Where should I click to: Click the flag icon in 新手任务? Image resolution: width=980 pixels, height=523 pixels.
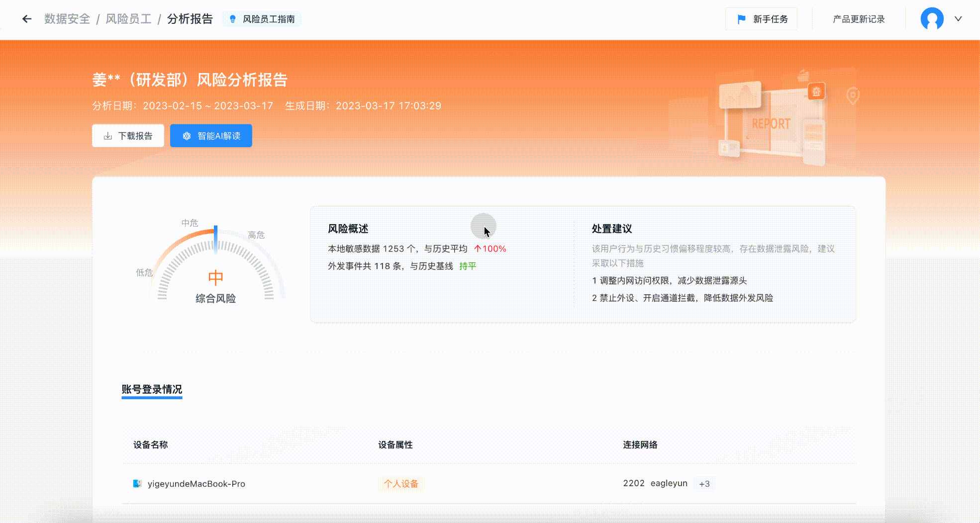tap(741, 19)
